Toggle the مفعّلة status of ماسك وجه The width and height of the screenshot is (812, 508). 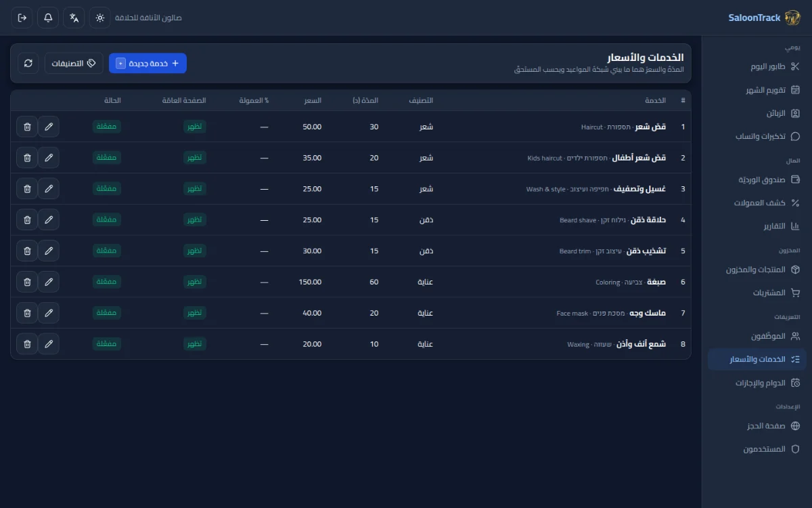pos(107,313)
